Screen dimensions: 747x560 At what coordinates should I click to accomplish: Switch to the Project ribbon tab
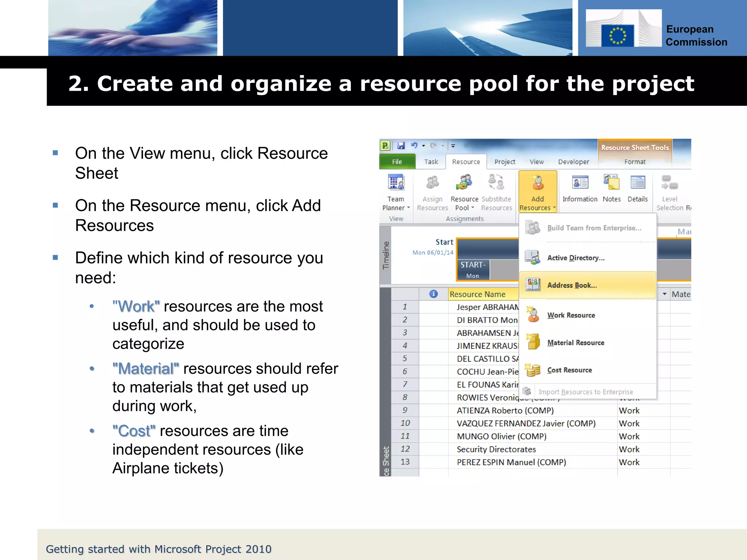point(505,162)
